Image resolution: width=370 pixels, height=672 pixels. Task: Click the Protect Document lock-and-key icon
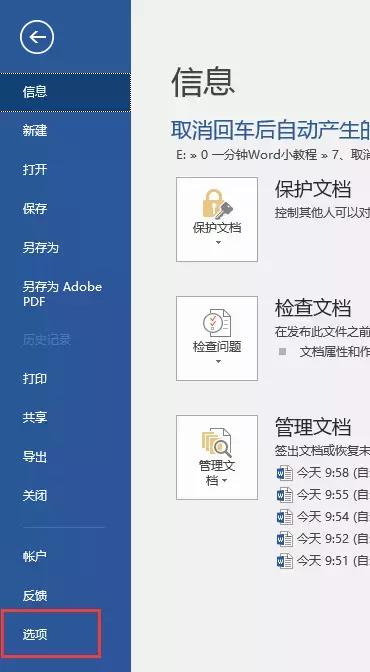click(x=217, y=204)
